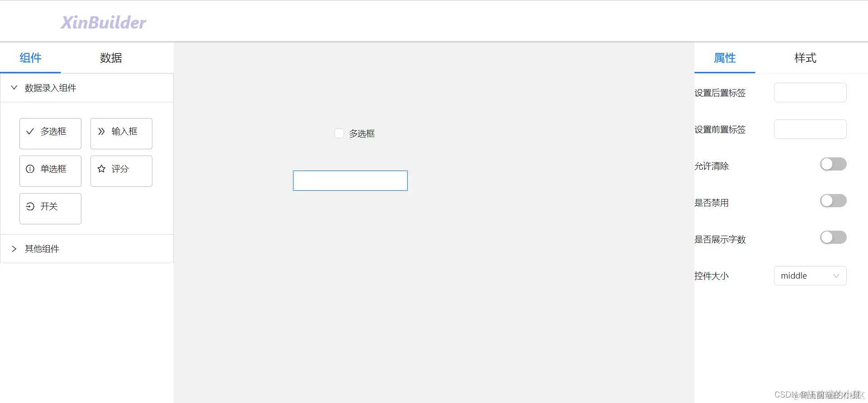Collapse the 数据录入组件 section

click(x=87, y=88)
